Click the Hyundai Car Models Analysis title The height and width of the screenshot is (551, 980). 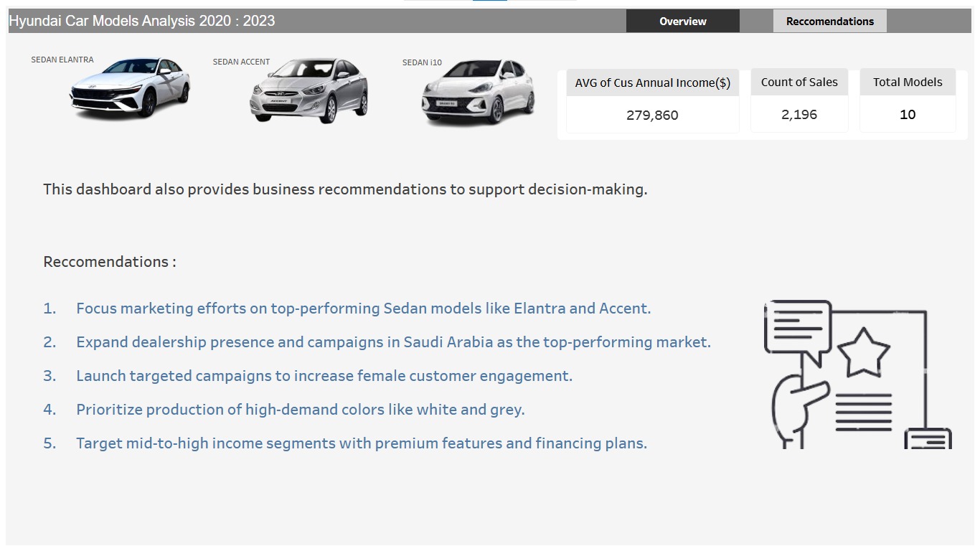pos(142,21)
